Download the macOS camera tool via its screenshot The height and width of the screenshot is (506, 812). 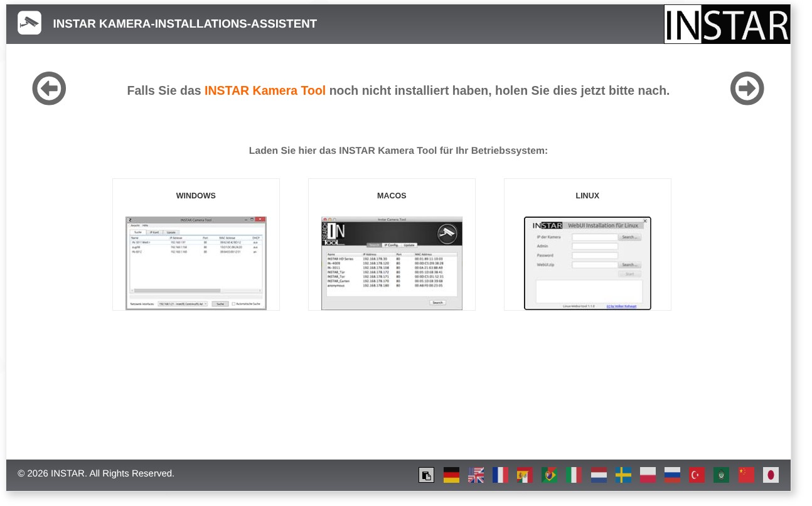[392, 263]
